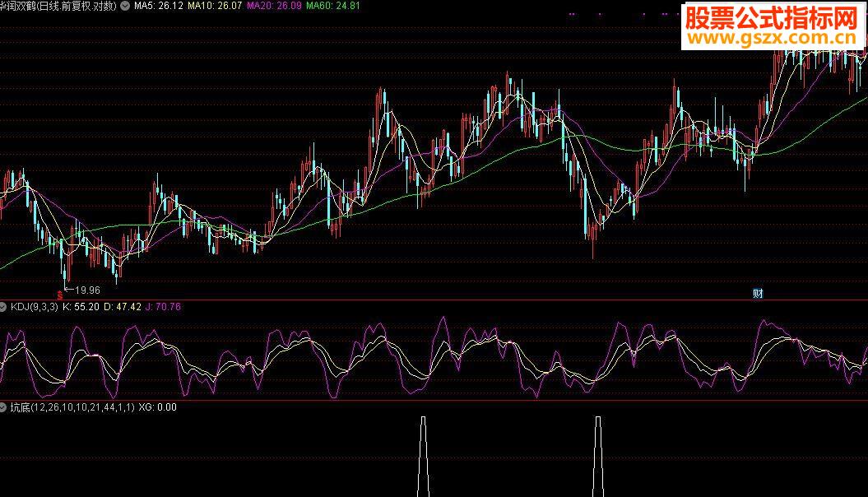Click the 坑底(12,26,10,10,21,44,1,1) indicator title
The image size is (868, 497).
pos(72,408)
